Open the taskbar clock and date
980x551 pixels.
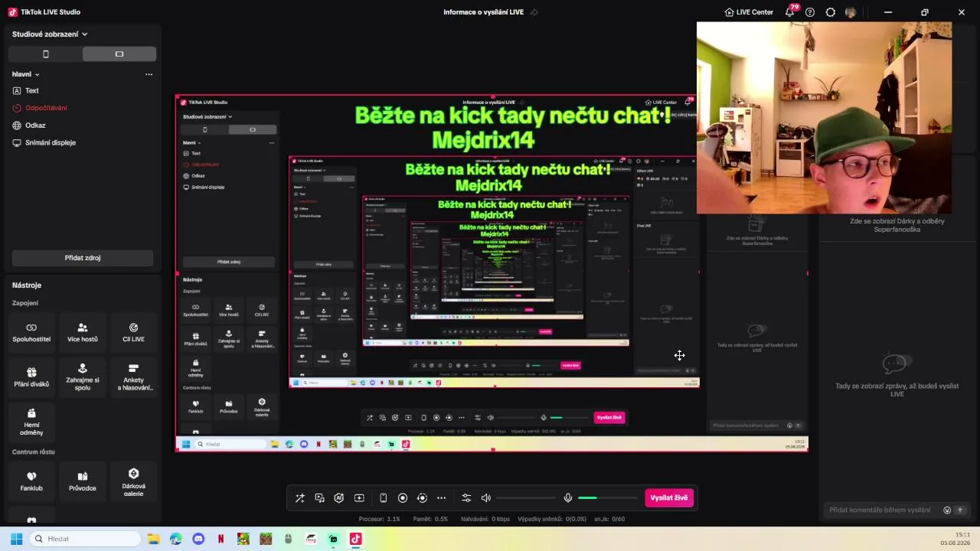[x=955, y=539]
